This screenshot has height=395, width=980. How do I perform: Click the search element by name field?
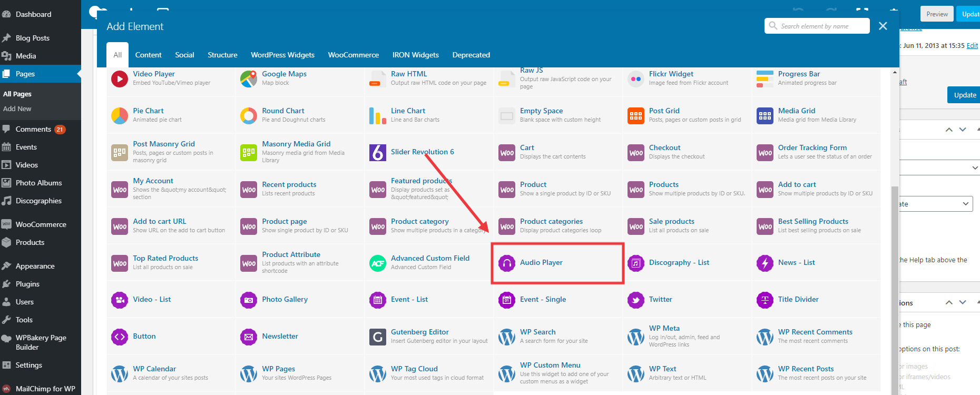coord(817,26)
